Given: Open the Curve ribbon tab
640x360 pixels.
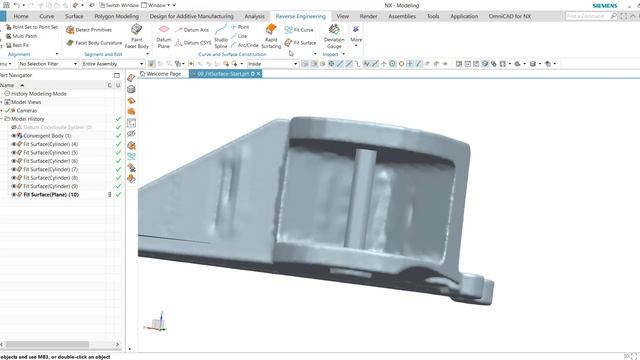Looking at the screenshot, I should coord(47,16).
